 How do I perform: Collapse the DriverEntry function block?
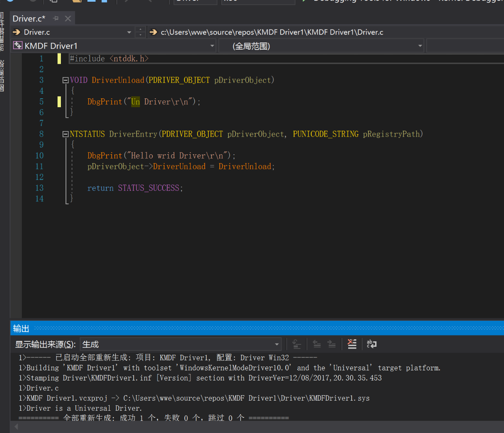(65, 134)
